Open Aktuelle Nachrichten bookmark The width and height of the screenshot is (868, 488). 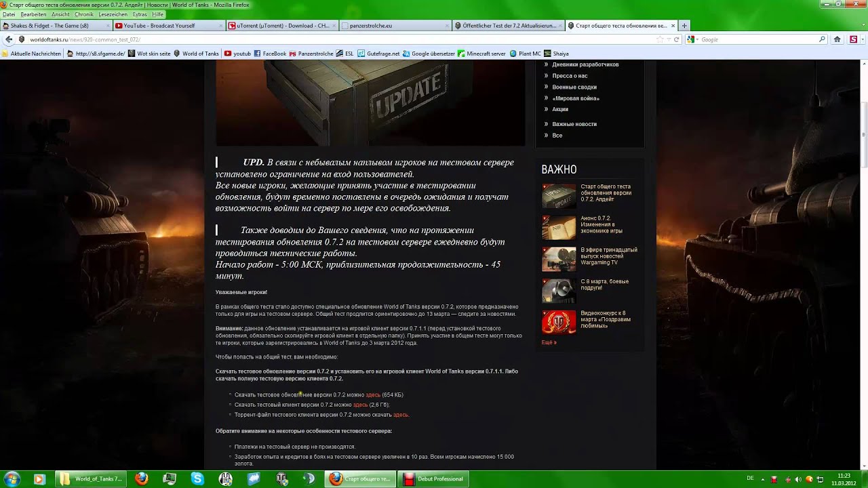pyautogui.click(x=31, y=54)
